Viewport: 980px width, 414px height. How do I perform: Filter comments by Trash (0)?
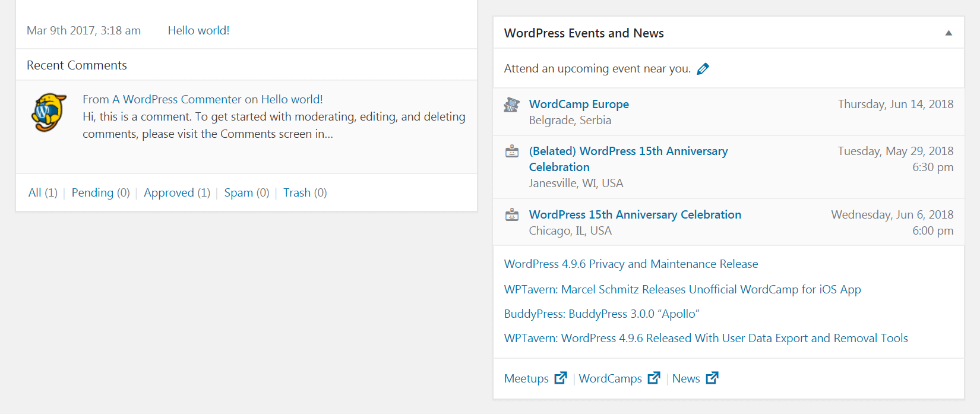point(305,192)
